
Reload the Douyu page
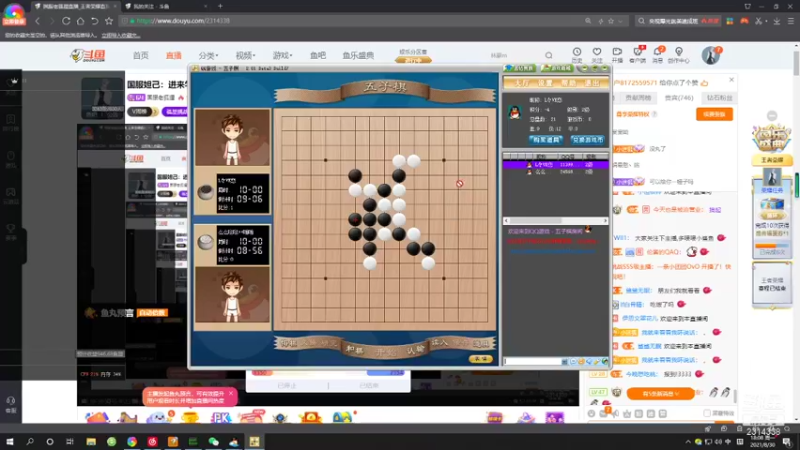[x=66, y=21]
